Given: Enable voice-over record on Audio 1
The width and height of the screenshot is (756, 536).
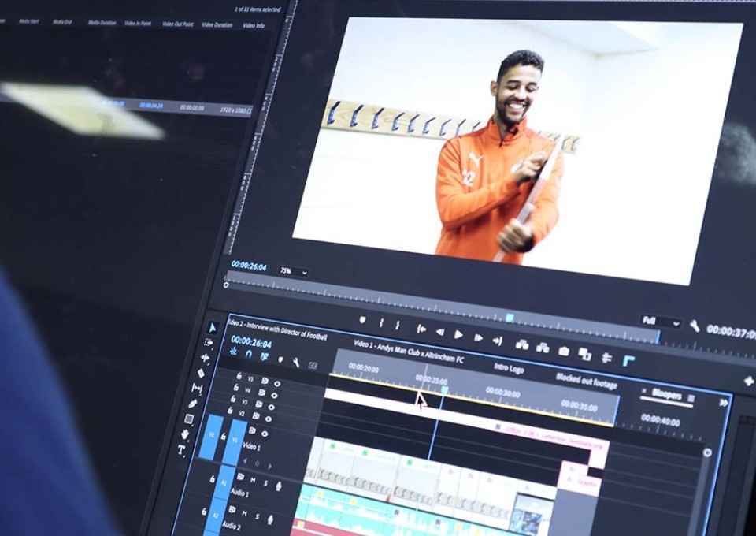Looking at the screenshot, I should pos(278,486).
